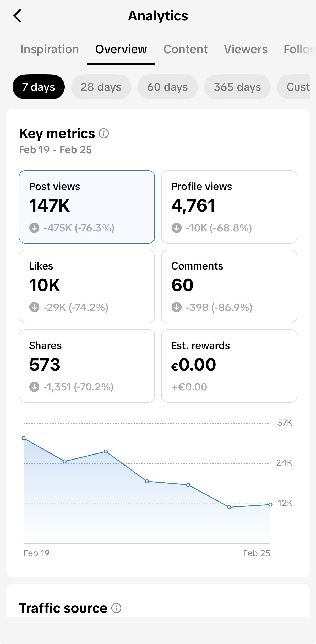
Task: Choose the 60 days range
Action: [x=167, y=87]
